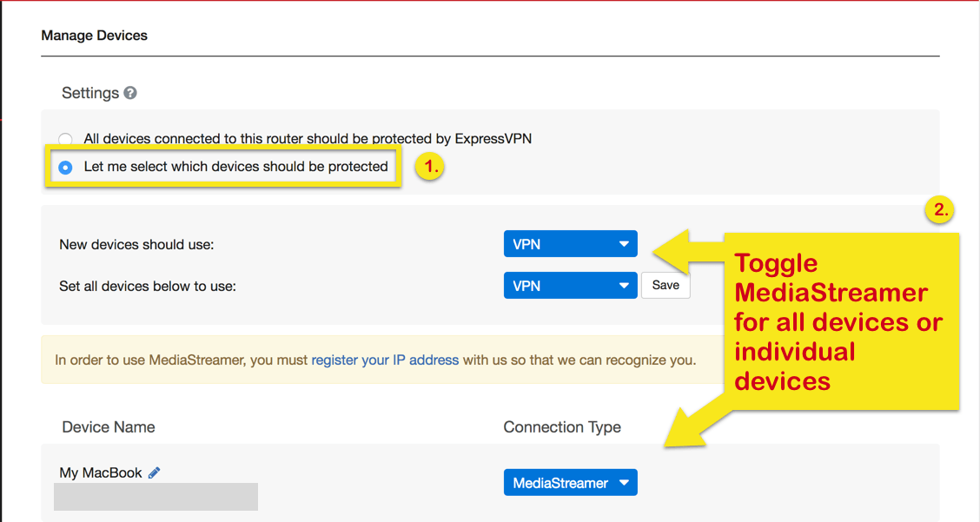The width and height of the screenshot is (980, 522).
Task: Click the Save button
Action: [x=665, y=286]
